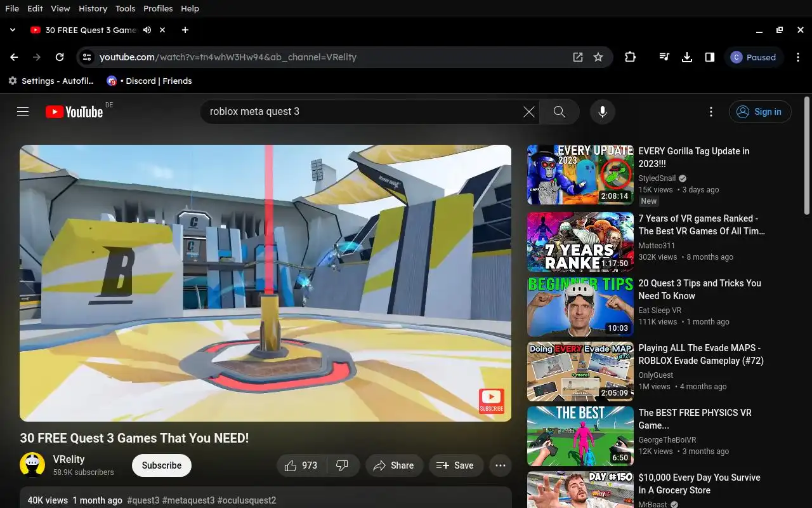
Task: Click the browser address bar URL
Action: tap(228, 57)
